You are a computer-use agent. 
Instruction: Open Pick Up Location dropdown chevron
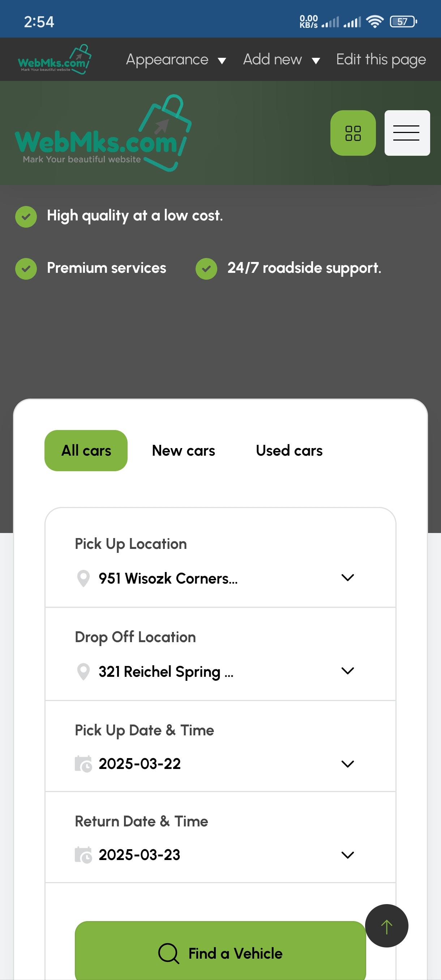[x=347, y=577]
